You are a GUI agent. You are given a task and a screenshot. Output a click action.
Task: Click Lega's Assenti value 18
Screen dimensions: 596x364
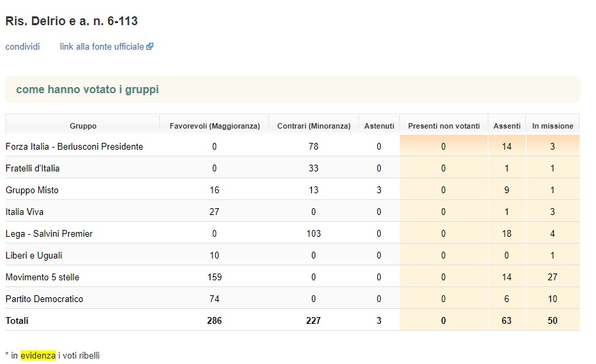point(507,234)
